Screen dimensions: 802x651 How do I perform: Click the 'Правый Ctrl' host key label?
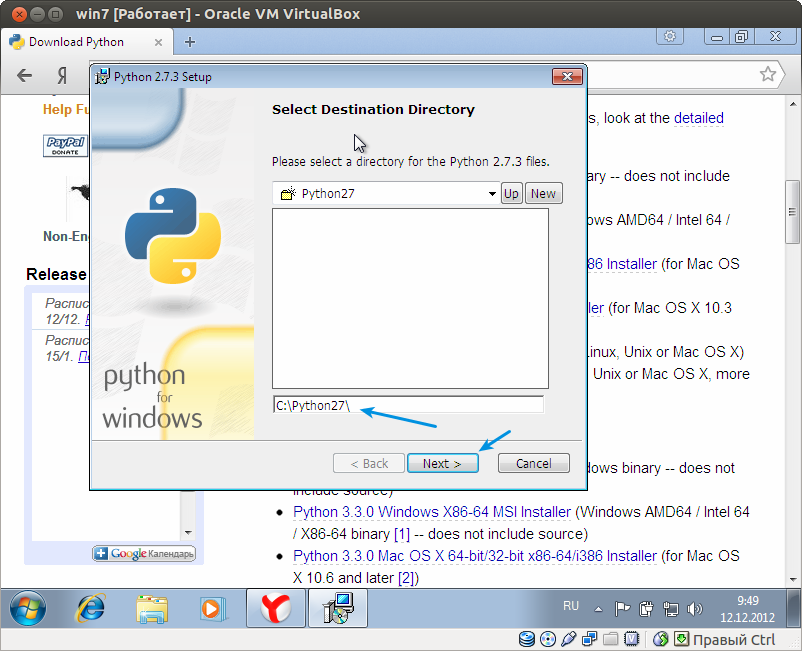(x=734, y=640)
